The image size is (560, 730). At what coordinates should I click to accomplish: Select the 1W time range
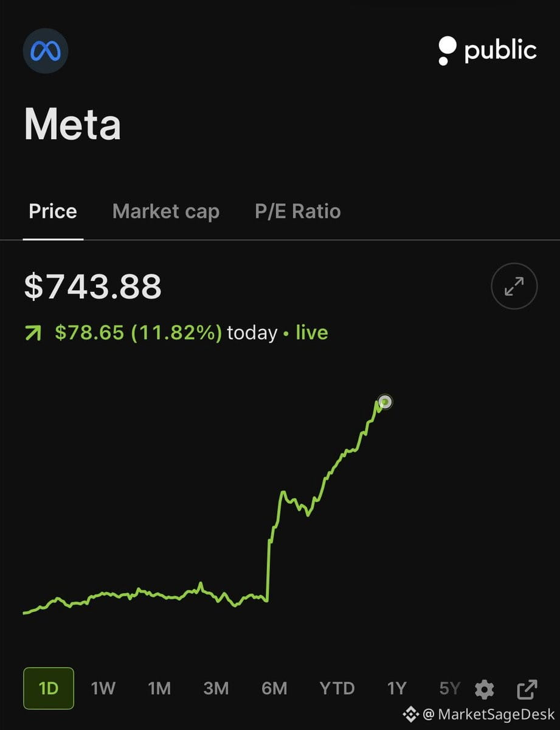pyautogui.click(x=103, y=689)
